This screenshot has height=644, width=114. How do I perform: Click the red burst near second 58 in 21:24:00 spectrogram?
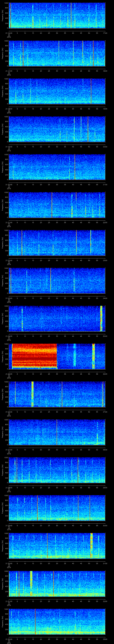(101, 318)
